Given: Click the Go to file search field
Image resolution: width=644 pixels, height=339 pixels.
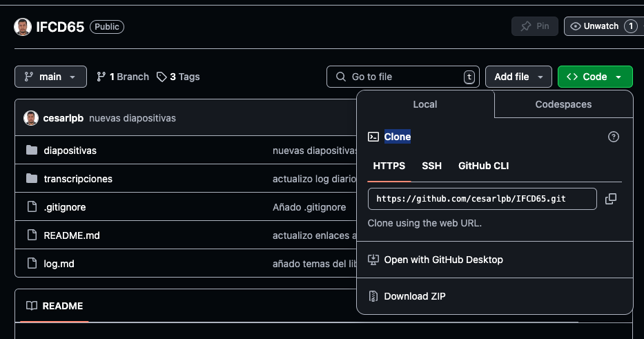Looking at the screenshot, I should click(x=403, y=77).
